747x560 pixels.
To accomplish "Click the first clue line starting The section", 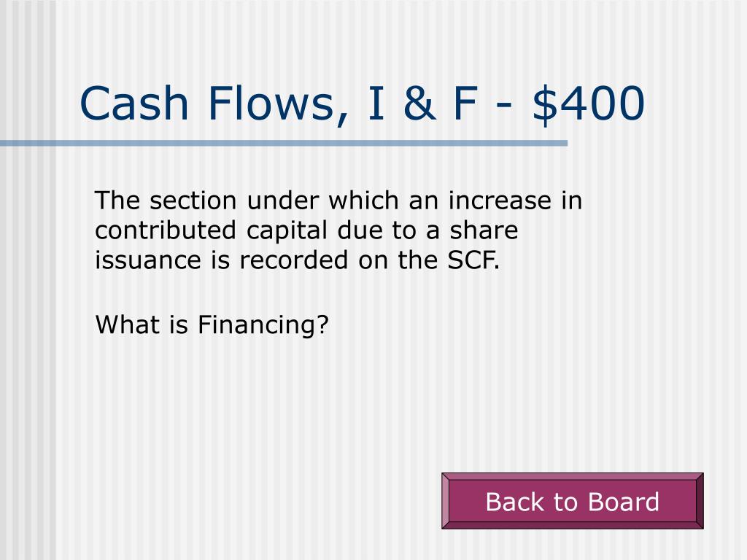I will [x=338, y=201].
